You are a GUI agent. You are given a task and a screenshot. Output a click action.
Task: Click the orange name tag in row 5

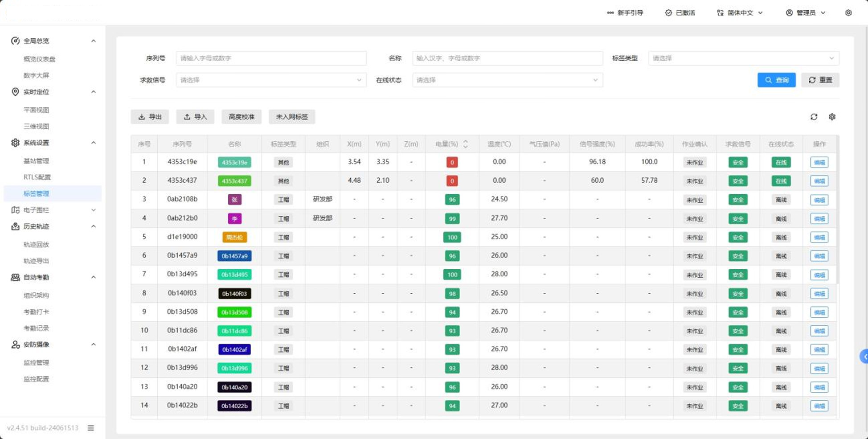tap(234, 237)
